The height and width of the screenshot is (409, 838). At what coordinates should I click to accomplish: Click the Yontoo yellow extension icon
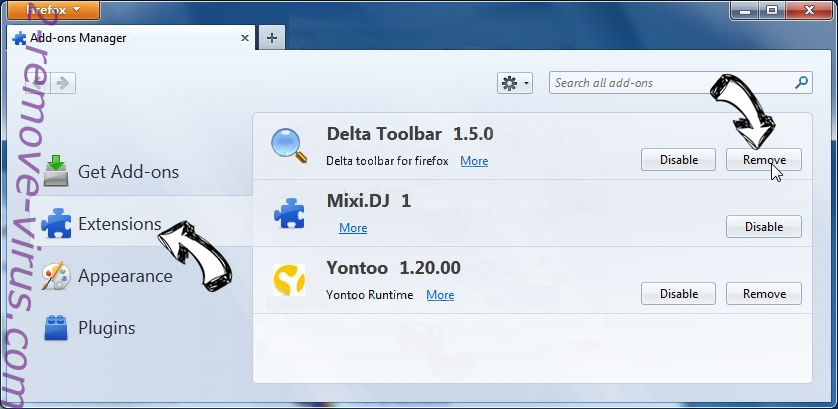[289, 281]
